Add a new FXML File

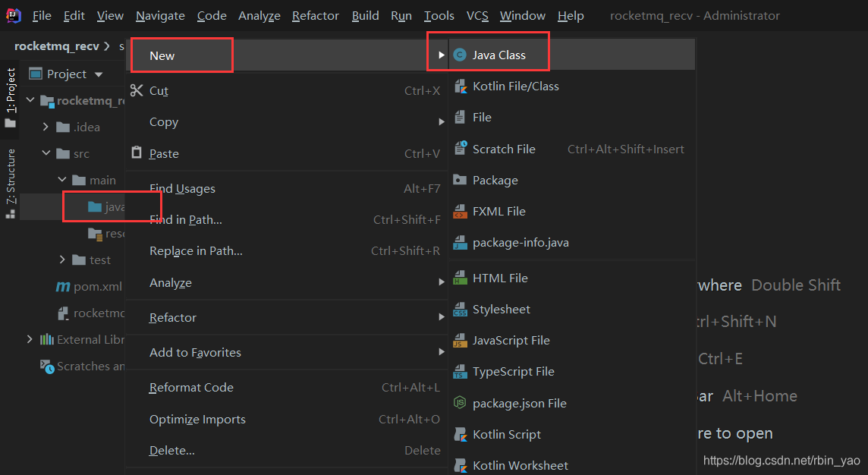(503, 211)
